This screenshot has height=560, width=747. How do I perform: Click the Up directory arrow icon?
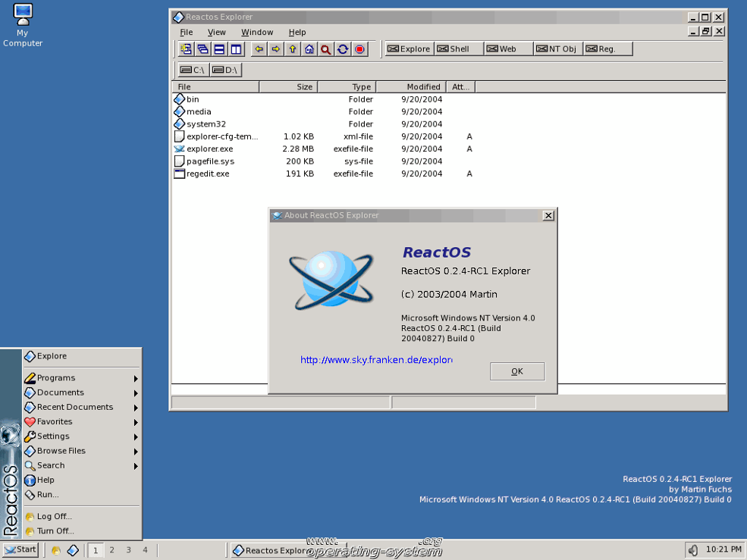point(293,48)
